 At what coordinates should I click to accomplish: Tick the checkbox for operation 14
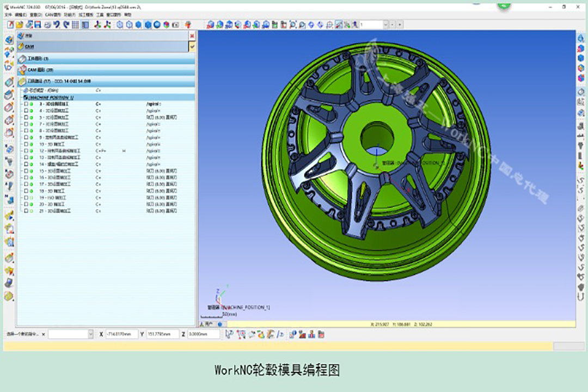point(26,164)
